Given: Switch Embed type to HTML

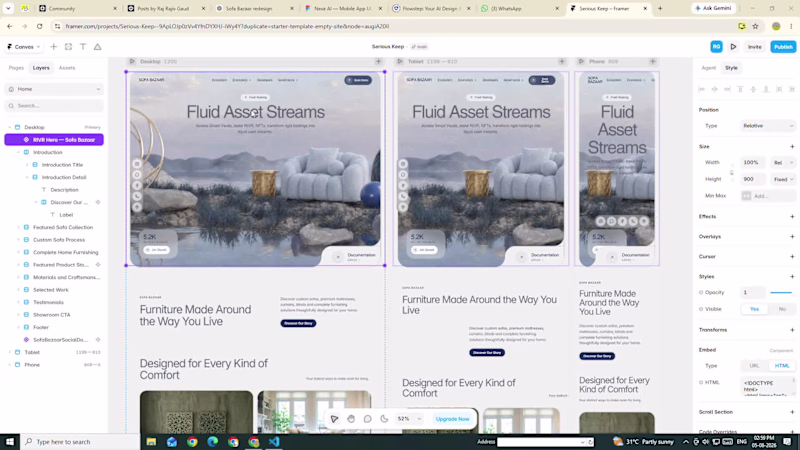Looking at the screenshot, I should pyautogui.click(x=782, y=366).
